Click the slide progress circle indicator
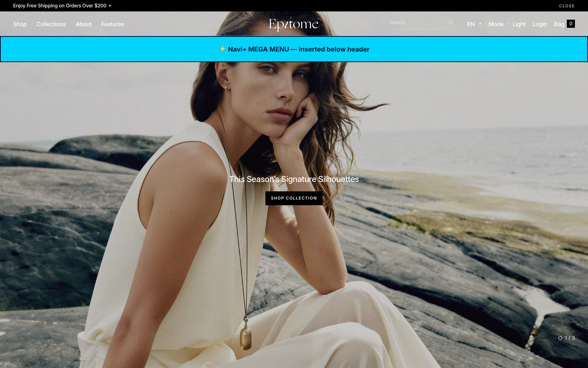 [560, 338]
